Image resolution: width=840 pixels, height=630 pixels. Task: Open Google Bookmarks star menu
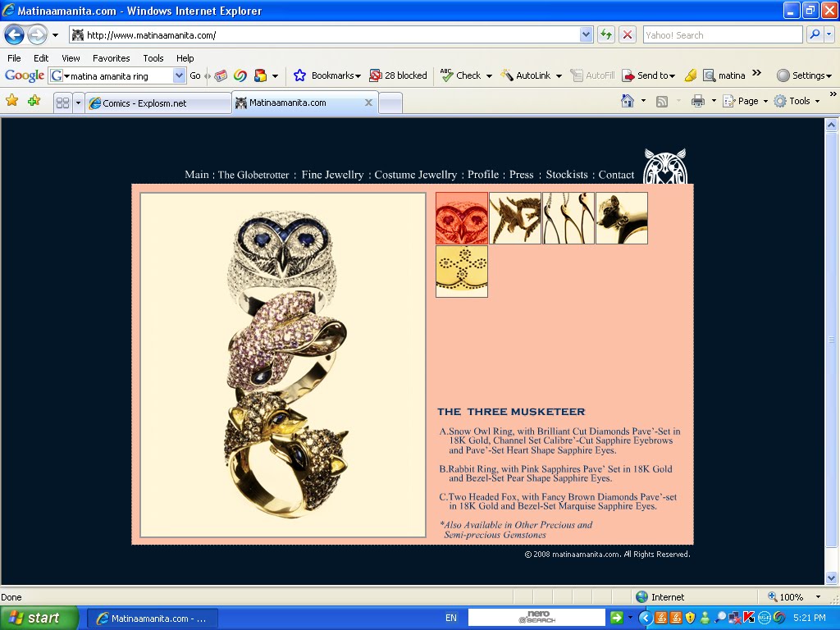tap(326, 75)
